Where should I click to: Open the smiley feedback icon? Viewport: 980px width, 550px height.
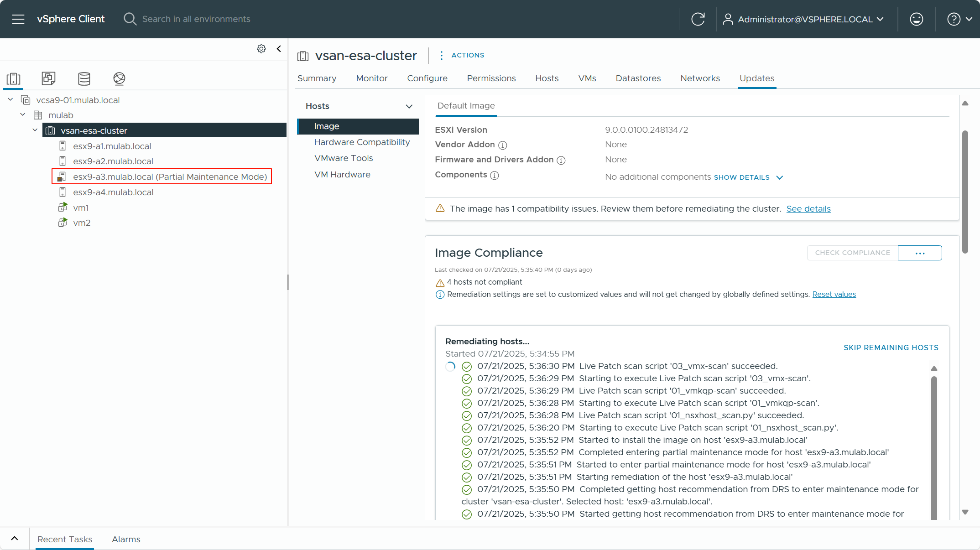[x=916, y=19]
